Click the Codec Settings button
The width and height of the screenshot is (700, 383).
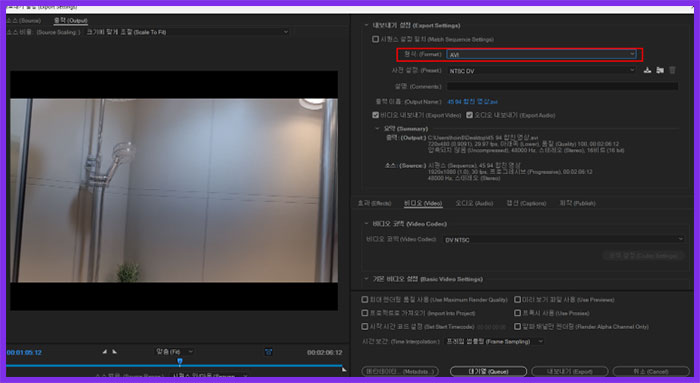click(x=643, y=256)
